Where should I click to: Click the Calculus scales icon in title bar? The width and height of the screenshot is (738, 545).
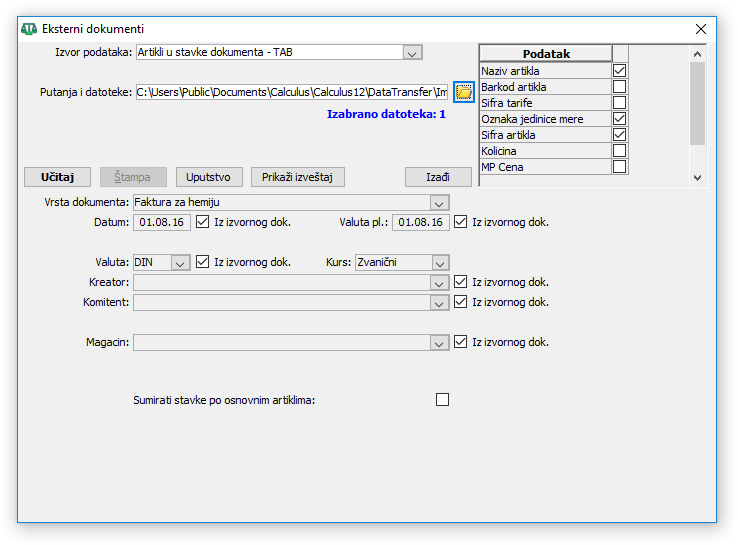(x=29, y=29)
